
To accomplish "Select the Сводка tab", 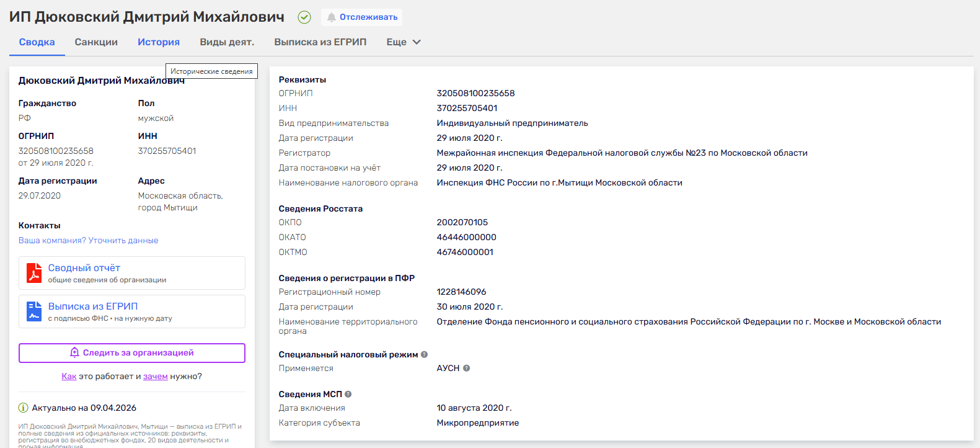I will [37, 42].
